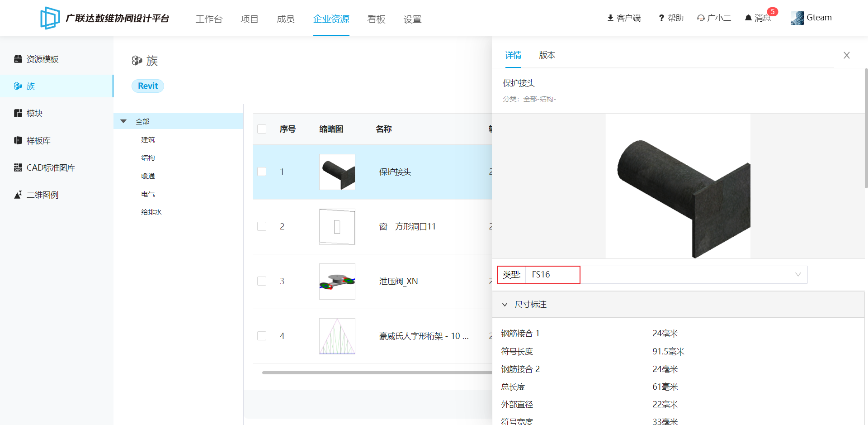Click the name 豪威氏人字形桁架 - 10 ...
Screen dimensions: 868x425
pyautogui.click(x=424, y=336)
